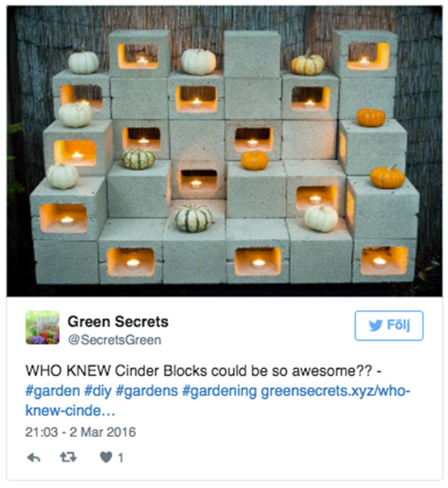Open the #gardening hashtag link
This screenshot has width=448, height=488.
(220, 391)
